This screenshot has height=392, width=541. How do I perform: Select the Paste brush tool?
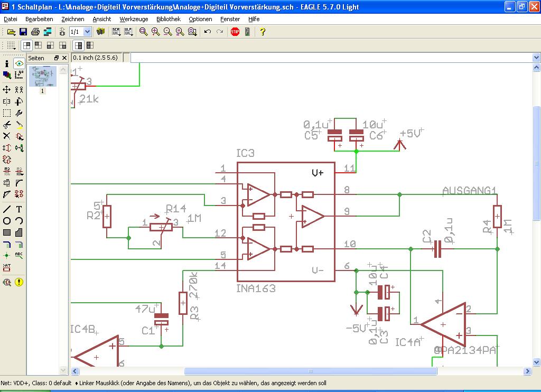pos(19,125)
